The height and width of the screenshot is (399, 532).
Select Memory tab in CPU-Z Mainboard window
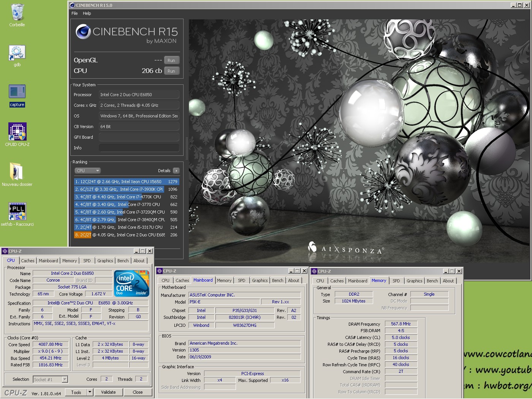pos(224,280)
